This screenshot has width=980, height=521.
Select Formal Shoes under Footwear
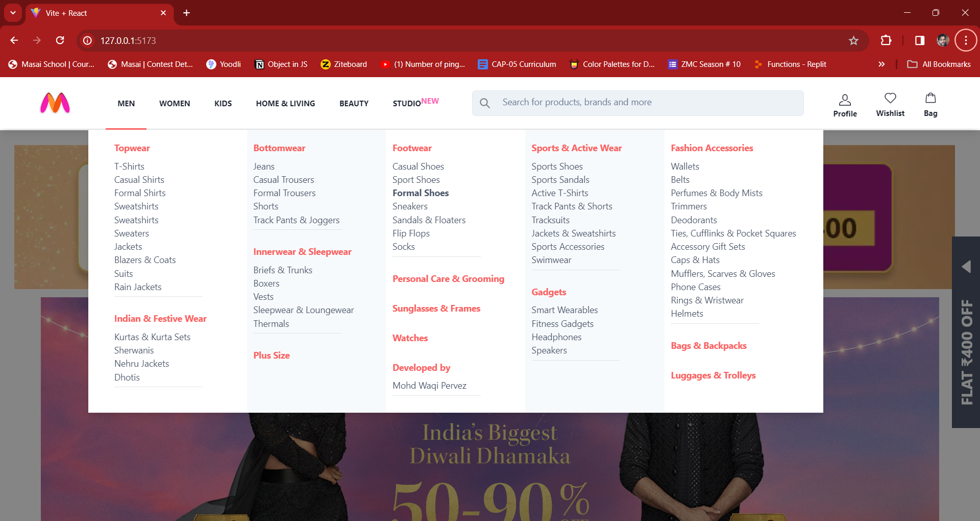[x=421, y=193]
